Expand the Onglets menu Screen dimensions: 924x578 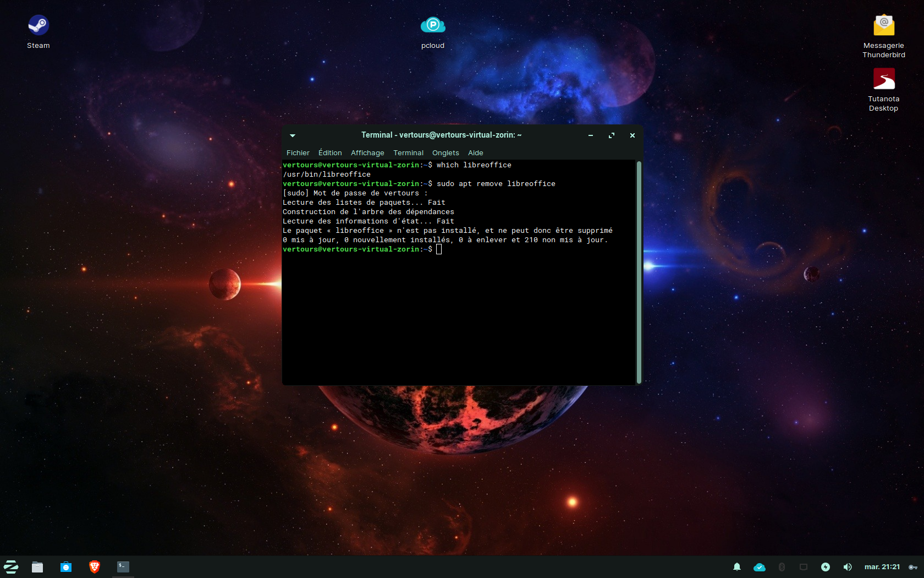446,153
